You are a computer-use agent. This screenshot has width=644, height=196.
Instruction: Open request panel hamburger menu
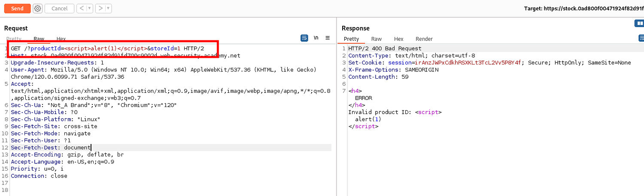tap(328, 38)
